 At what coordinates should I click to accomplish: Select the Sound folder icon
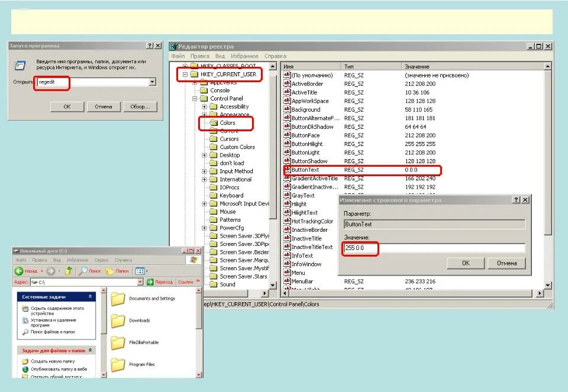[214, 284]
